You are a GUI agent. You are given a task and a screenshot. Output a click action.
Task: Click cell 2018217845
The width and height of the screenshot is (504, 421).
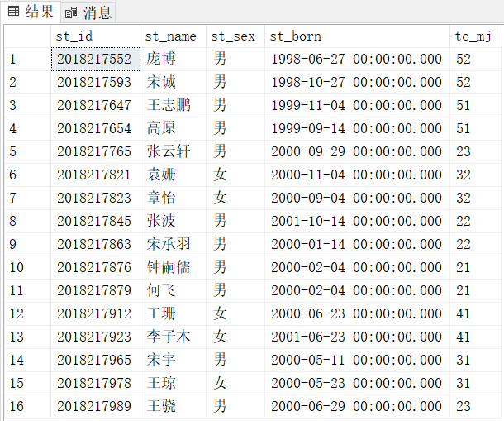coord(96,221)
